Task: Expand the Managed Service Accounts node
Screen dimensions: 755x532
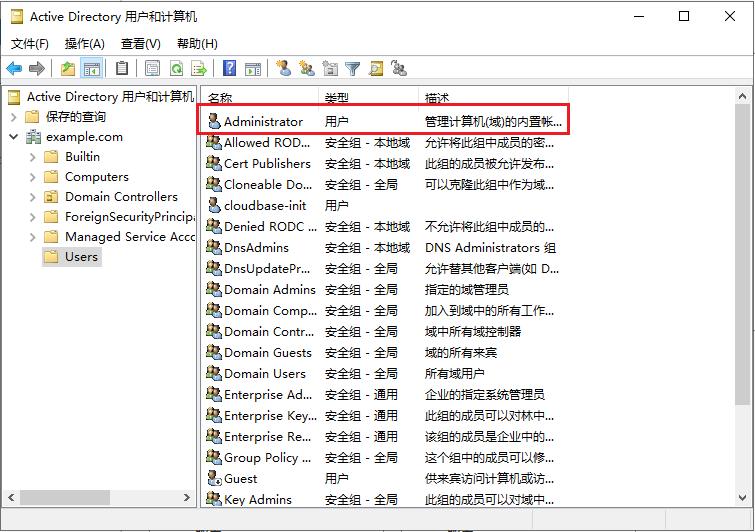Action: [32, 237]
